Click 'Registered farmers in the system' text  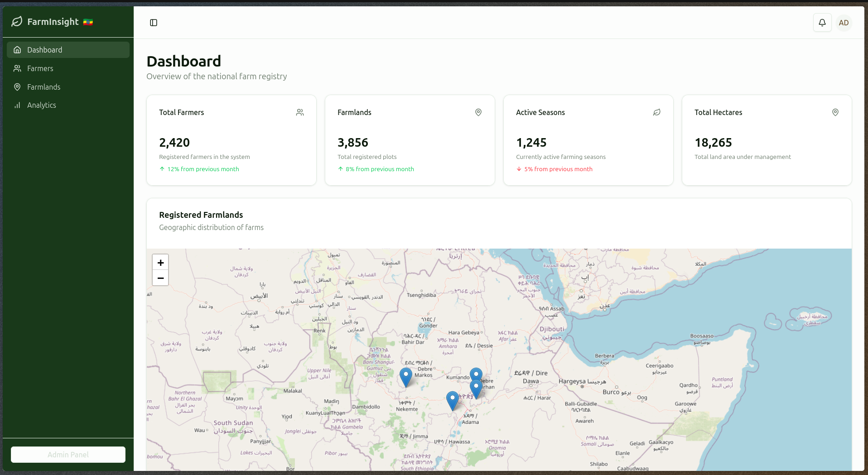(204, 157)
